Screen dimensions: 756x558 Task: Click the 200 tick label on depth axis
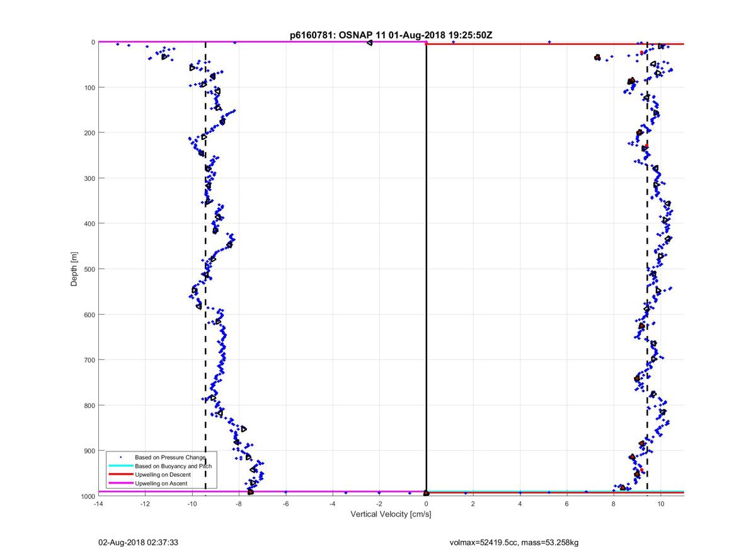point(89,133)
